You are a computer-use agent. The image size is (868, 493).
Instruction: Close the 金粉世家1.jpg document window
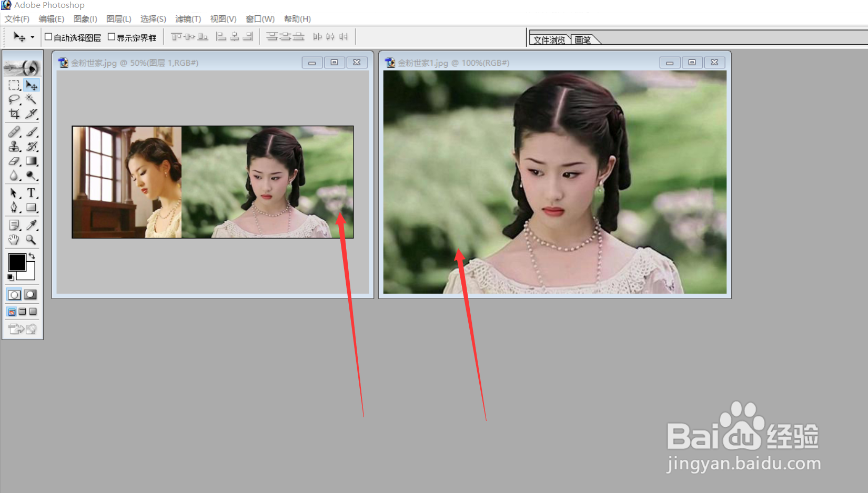tap(714, 63)
